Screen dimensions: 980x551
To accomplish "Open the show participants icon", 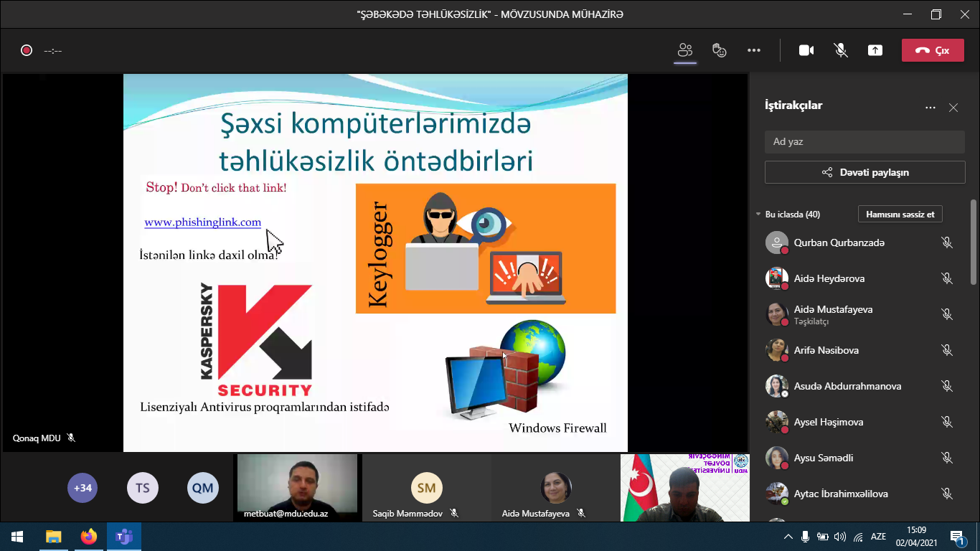I will (685, 50).
